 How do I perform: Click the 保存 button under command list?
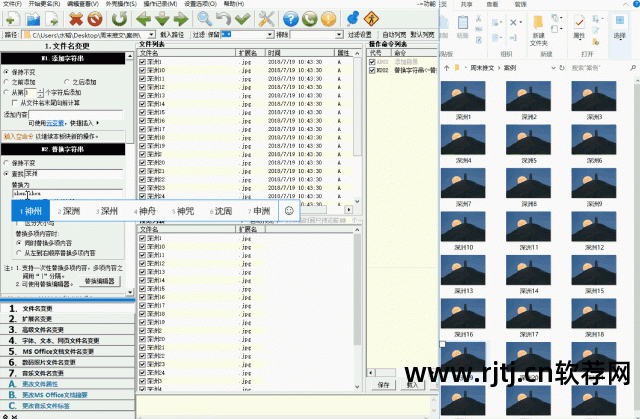click(383, 385)
